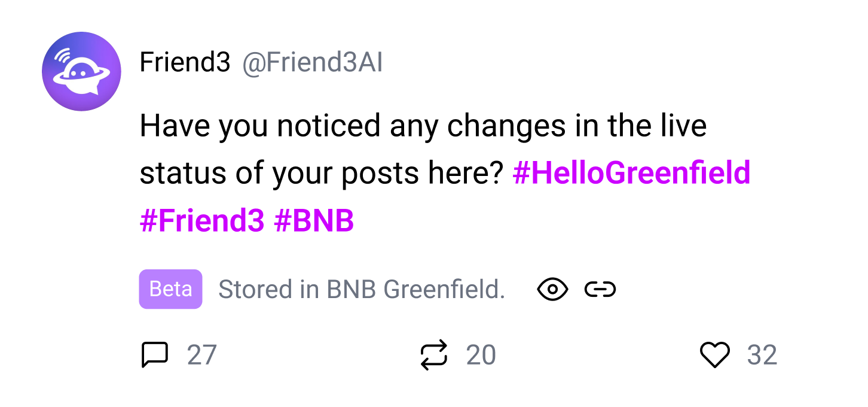Click the signal waves symbol on the avatar
Image resolution: width=868 pixels, height=407 pixels.
click(63, 56)
